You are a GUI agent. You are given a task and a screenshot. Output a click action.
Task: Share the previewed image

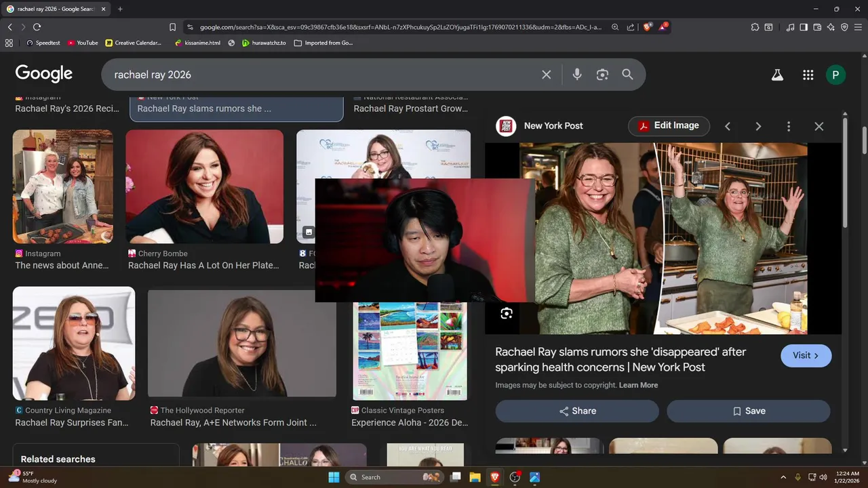pos(577,411)
